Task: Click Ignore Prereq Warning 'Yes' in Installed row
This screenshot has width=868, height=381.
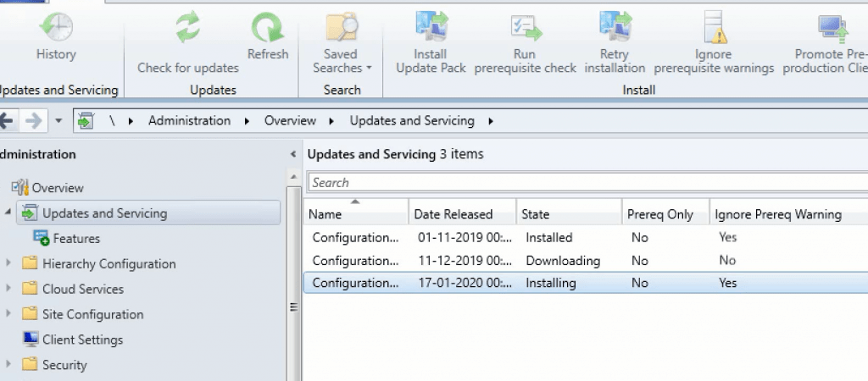Action: tap(728, 237)
